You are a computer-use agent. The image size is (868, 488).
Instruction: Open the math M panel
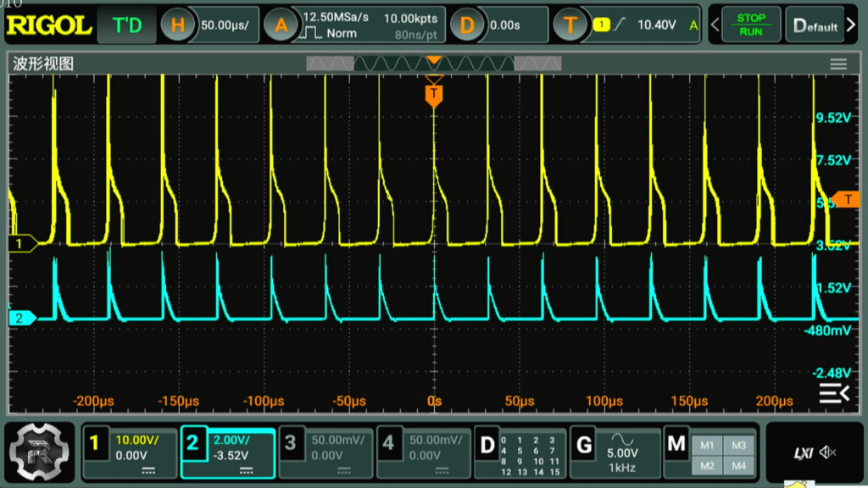click(x=676, y=443)
